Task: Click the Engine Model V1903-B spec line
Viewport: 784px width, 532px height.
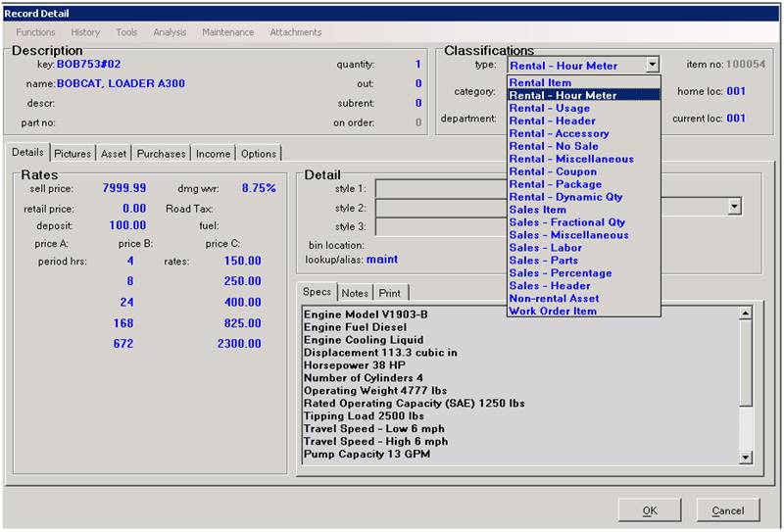Action: (x=366, y=314)
